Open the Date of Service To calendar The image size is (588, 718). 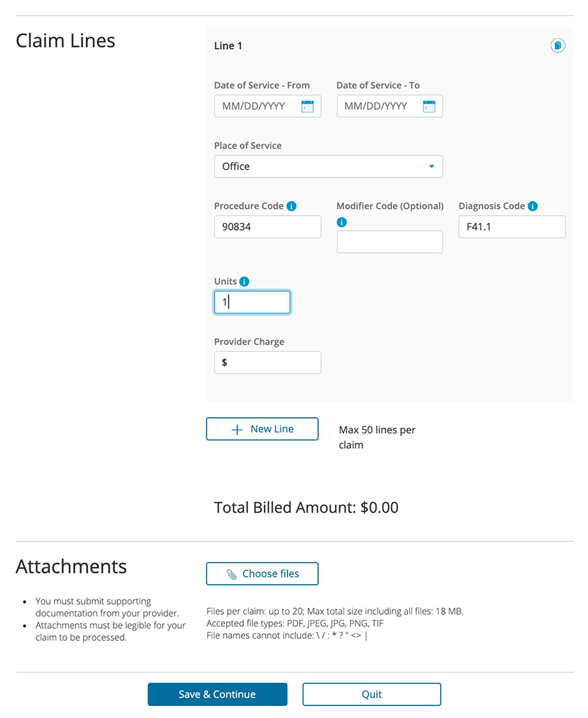pos(430,107)
